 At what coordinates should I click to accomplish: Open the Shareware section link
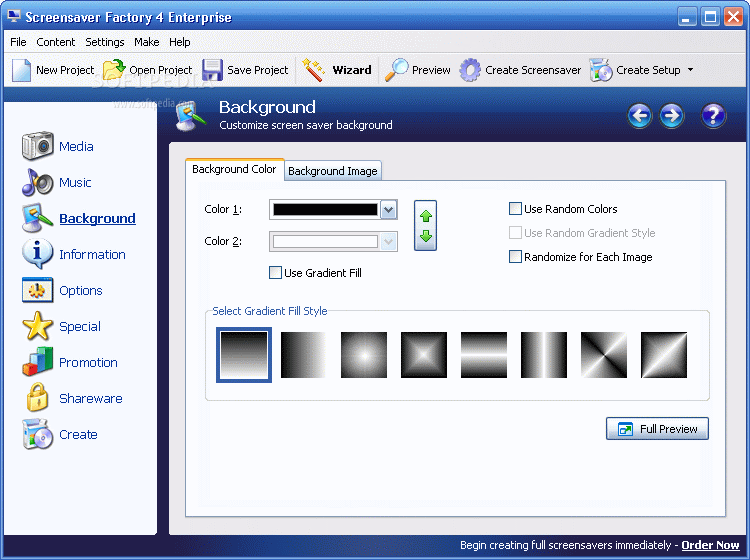[x=91, y=398]
